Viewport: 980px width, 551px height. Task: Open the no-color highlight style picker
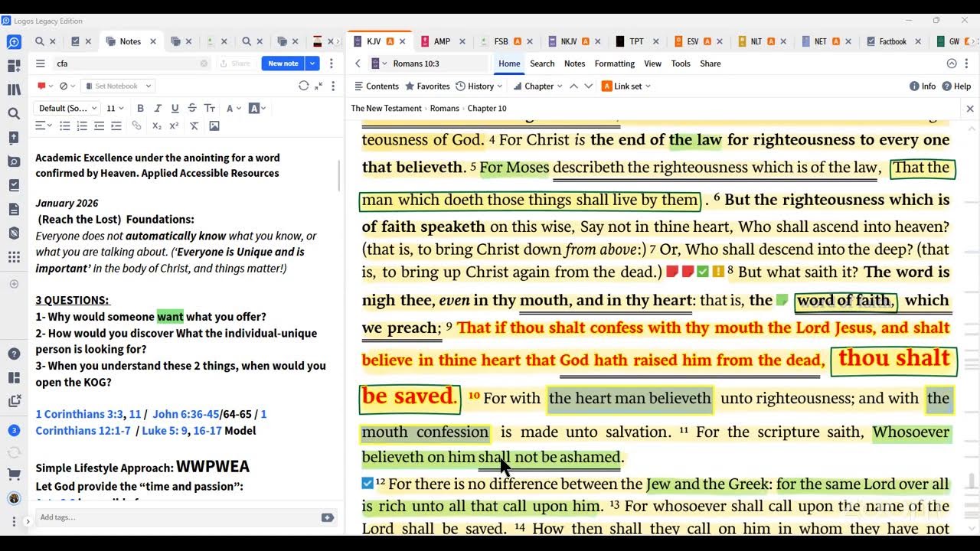point(67,86)
